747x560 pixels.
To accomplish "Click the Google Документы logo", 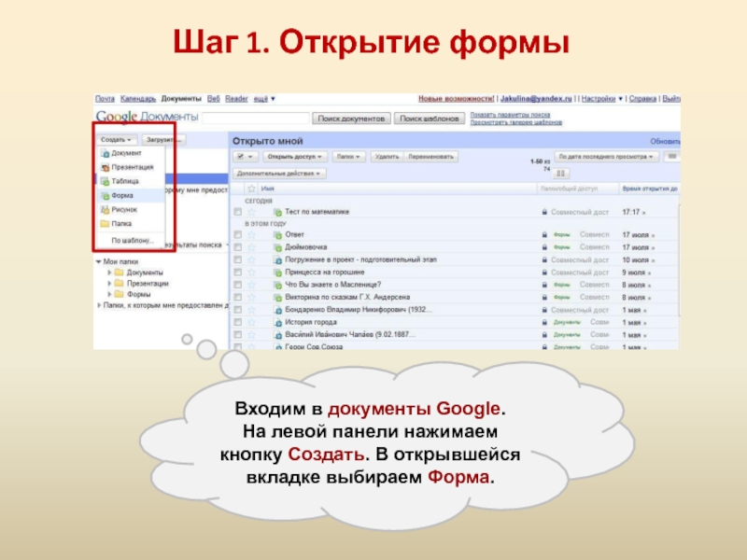I will 147,117.
